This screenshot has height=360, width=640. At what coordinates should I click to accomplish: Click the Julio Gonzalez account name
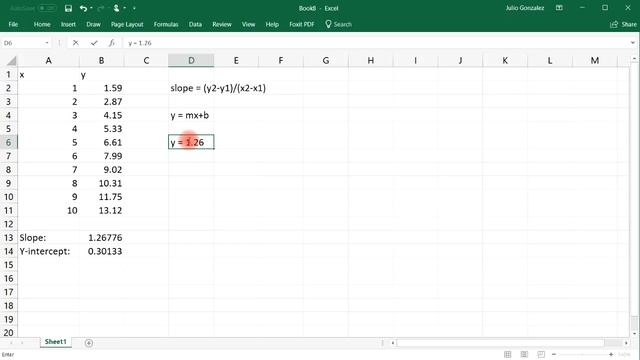click(524, 8)
